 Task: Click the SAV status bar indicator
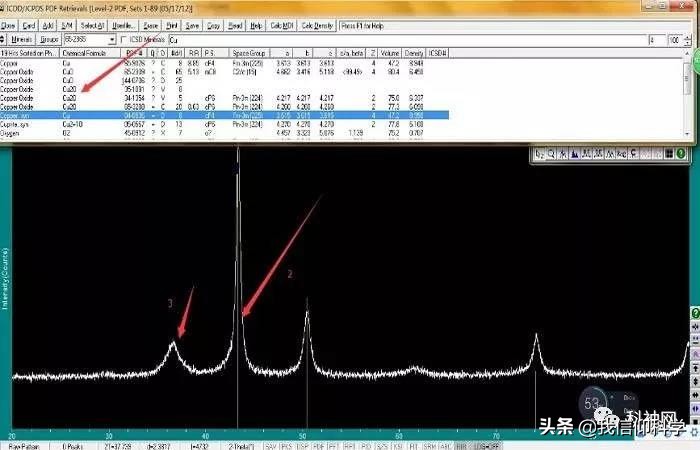[271, 446]
